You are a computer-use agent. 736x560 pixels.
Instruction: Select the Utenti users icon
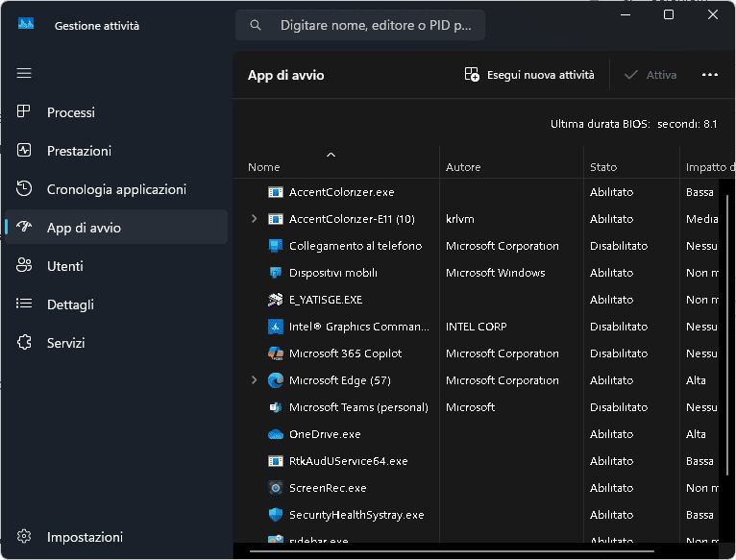25,266
